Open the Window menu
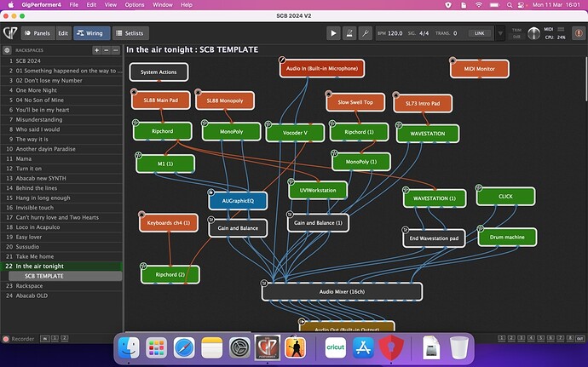 [x=163, y=5]
